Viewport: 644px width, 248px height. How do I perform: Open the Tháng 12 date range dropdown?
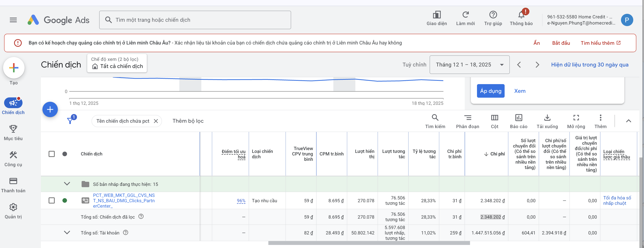470,65
